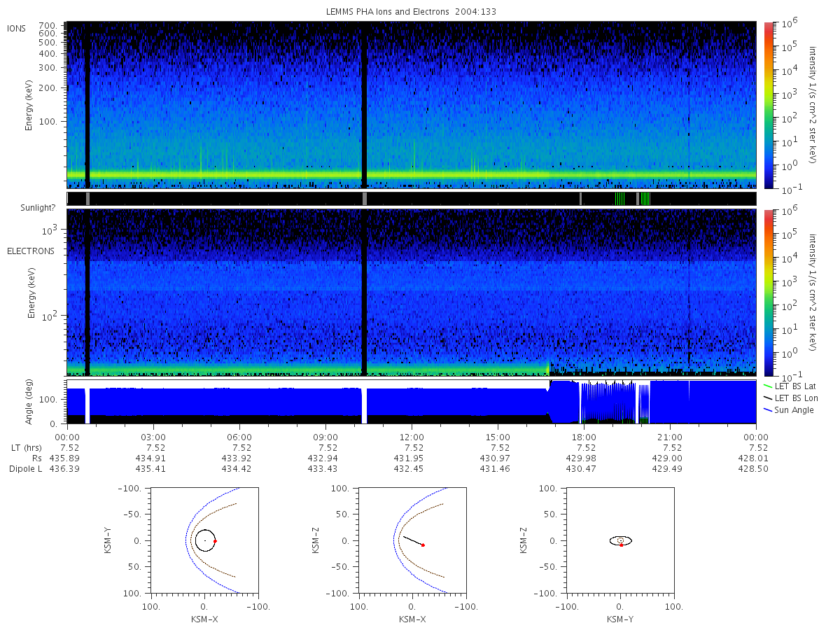Click the red spacecraft marker in KSM-X/KSM-Y plot
Screen dimensions: 840x630
[215, 541]
